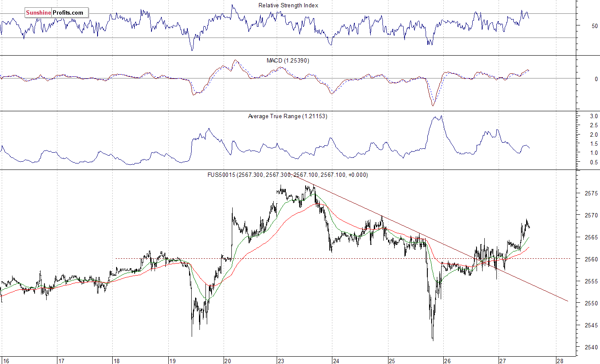Image resolution: width=600 pixels, height=364 pixels.
Task: Select the "Relative Strength Index" panel title
Action: tap(288, 6)
